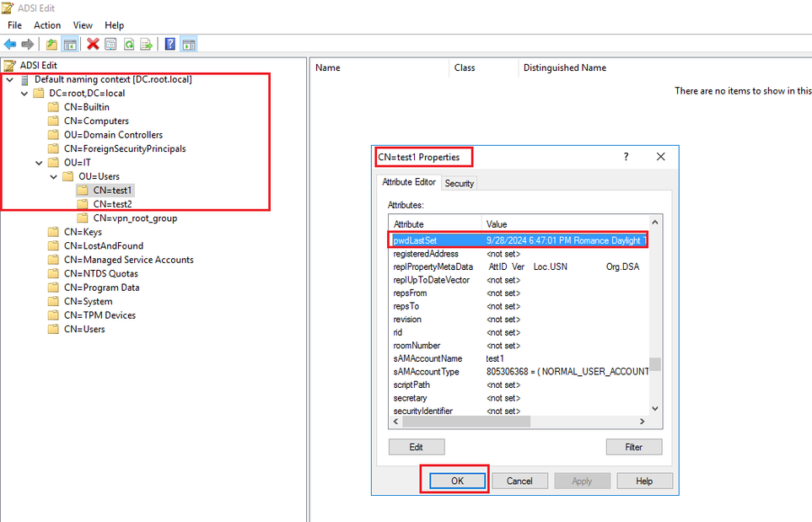Open Properties from the toolbar icon
Viewport: 812px width, 522px height.
(110, 45)
